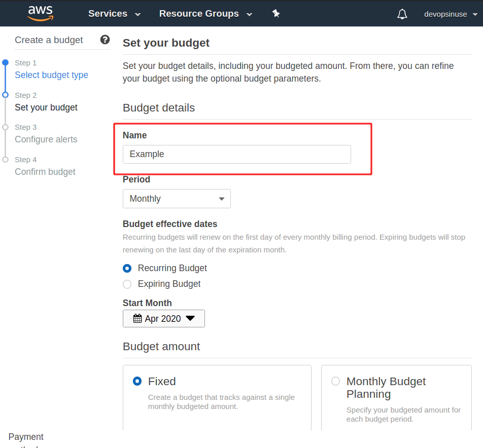This screenshot has height=448, width=483.
Task: Click the Step 3 progress circle
Action: 5,127
